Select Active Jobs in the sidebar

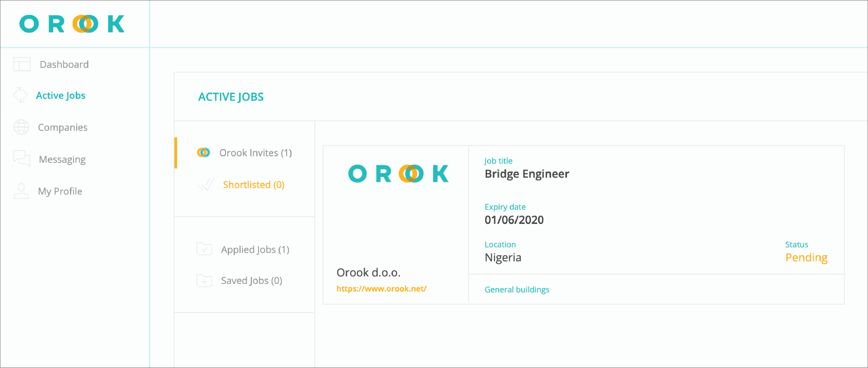pos(61,95)
